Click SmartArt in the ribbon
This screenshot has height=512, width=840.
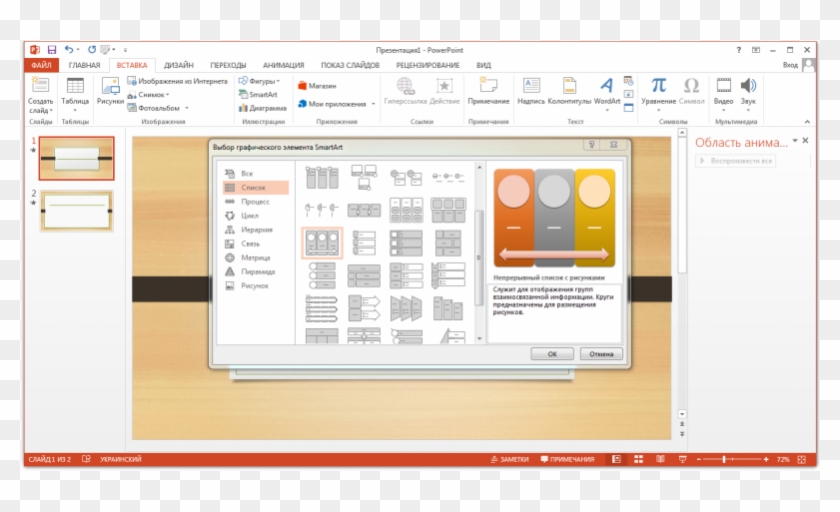(x=258, y=94)
